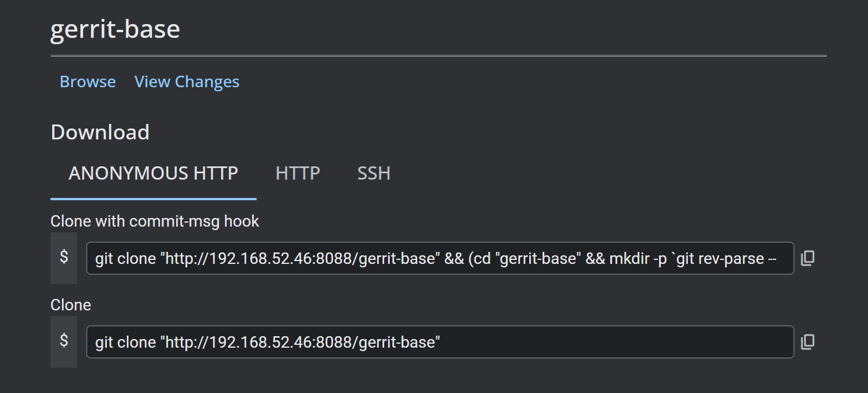Click the "Clone with commit-msg hook" label

[x=155, y=221]
